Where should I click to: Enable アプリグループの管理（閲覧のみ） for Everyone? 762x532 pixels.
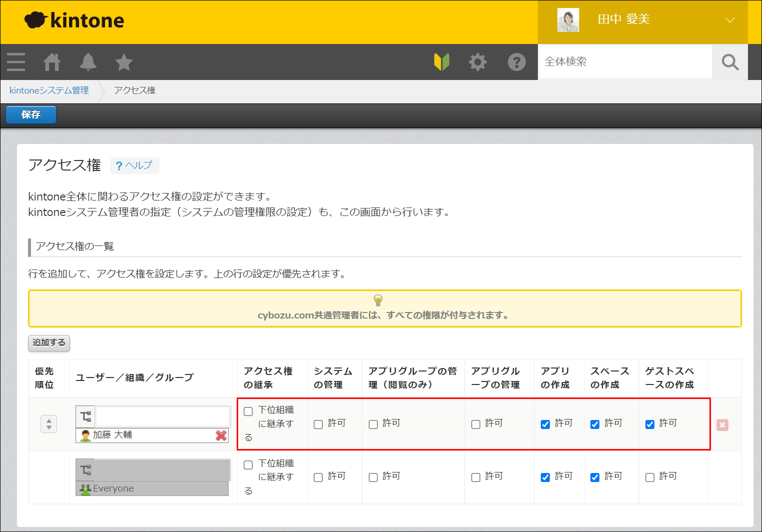(x=373, y=477)
